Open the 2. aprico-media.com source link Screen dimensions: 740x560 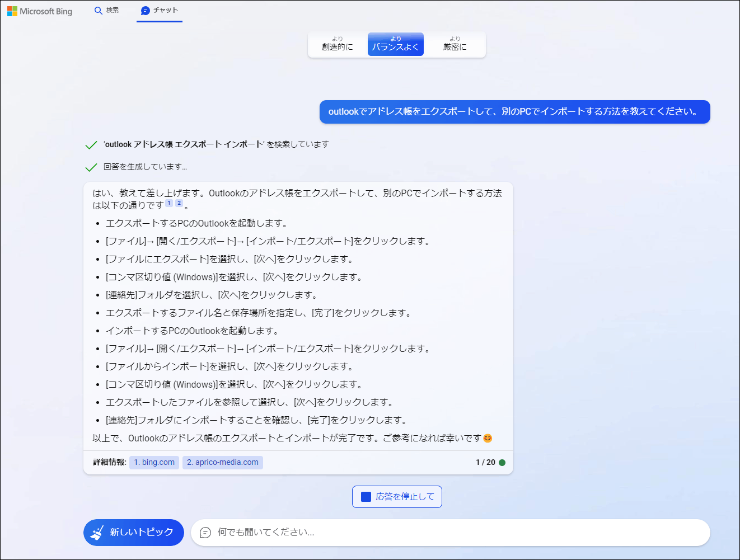[x=223, y=463]
